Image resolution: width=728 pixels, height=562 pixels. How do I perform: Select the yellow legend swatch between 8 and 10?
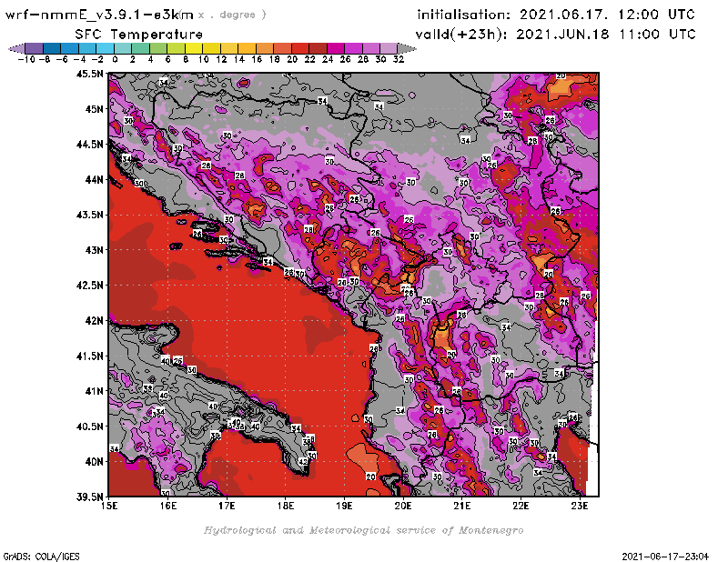point(194,48)
